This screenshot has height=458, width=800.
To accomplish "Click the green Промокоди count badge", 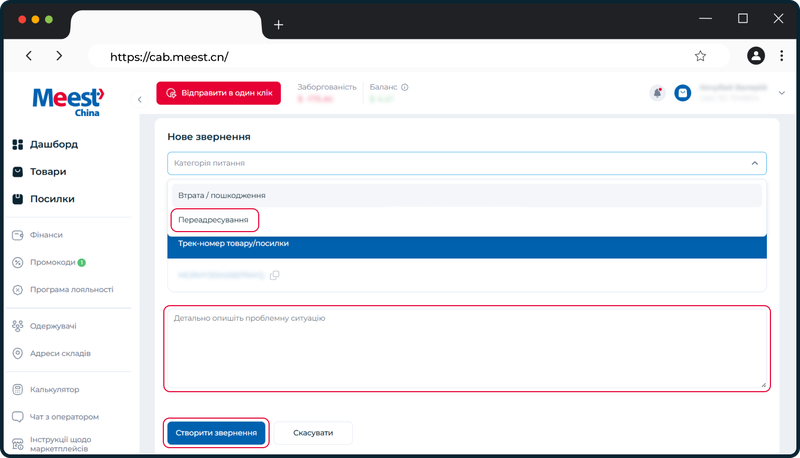I will click(x=82, y=262).
